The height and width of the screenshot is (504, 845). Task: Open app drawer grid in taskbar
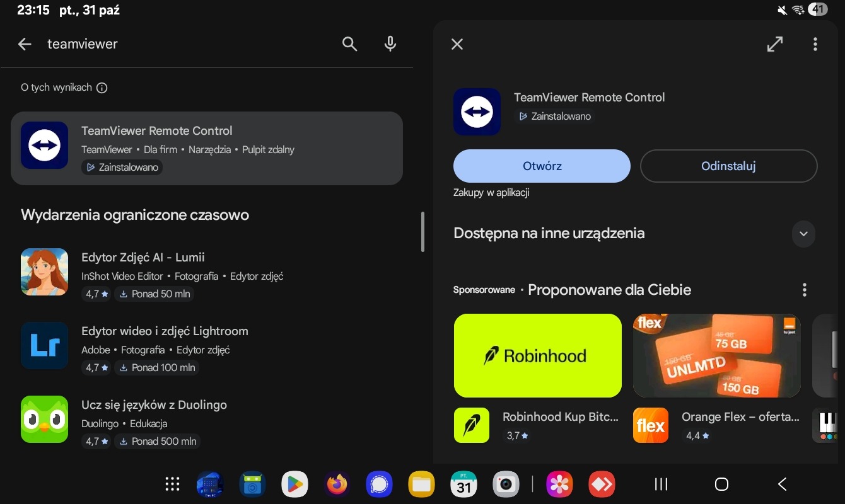tap(172, 484)
